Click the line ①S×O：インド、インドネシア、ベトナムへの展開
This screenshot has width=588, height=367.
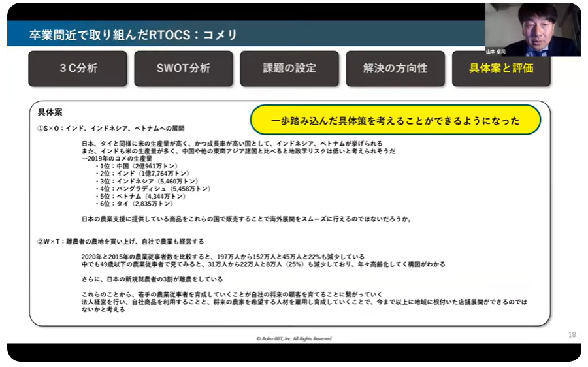[110, 129]
